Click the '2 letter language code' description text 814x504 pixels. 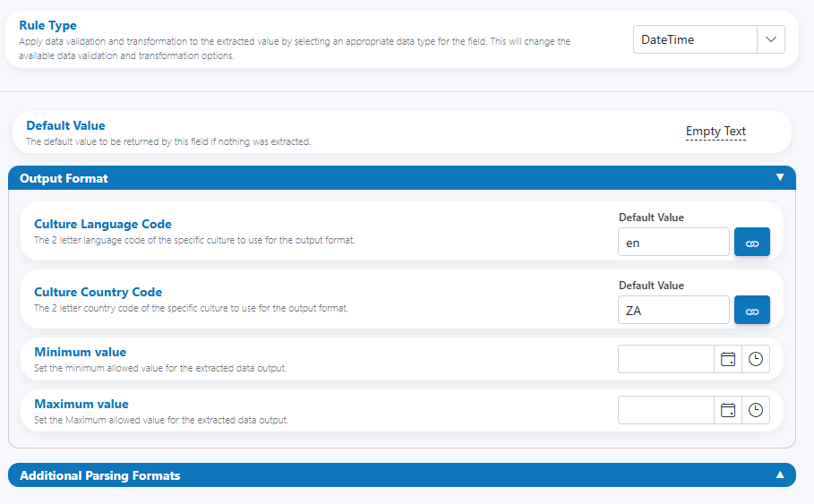tap(194, 240)
